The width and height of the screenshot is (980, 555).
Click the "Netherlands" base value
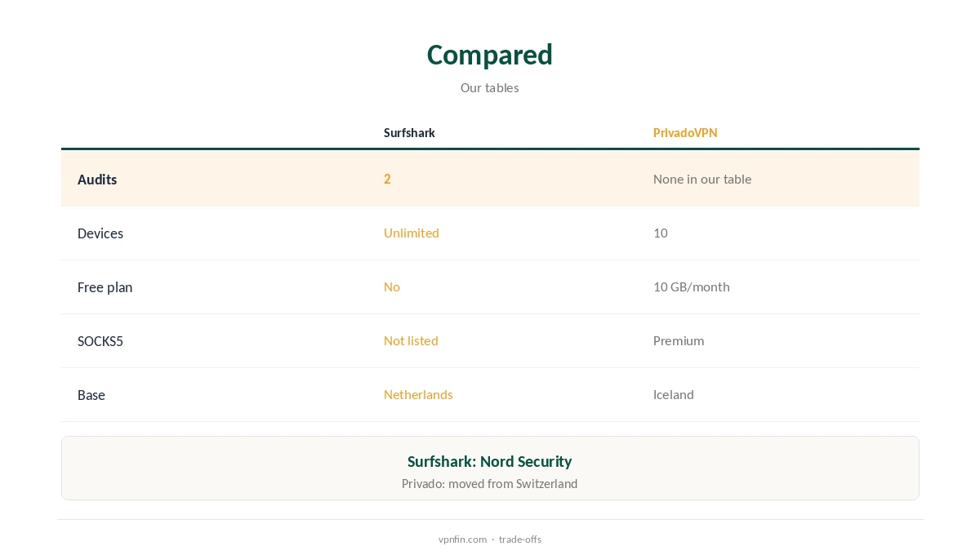tap(418, 394)
